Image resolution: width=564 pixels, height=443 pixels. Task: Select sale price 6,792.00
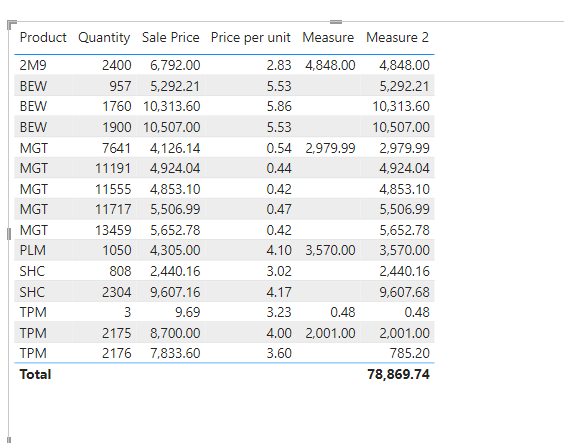coord(175,65)
